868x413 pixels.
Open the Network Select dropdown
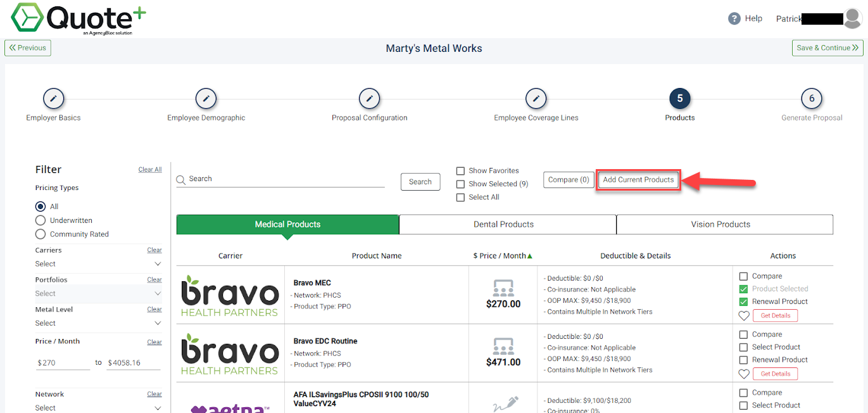(98, 407)
